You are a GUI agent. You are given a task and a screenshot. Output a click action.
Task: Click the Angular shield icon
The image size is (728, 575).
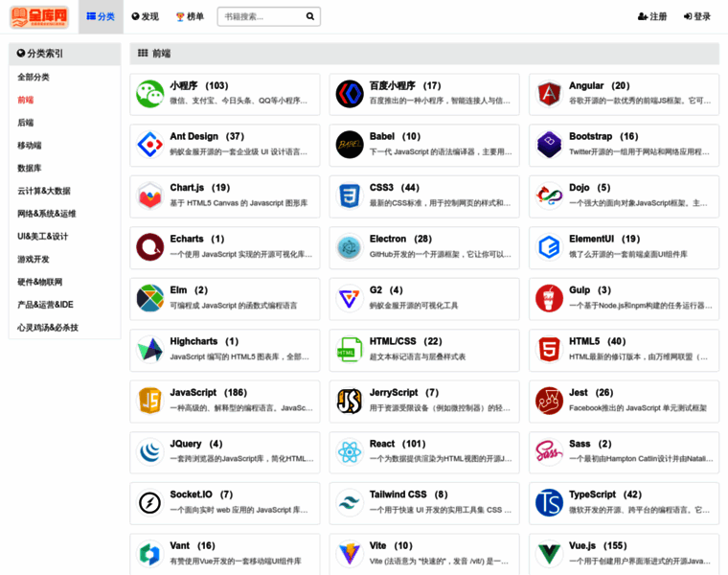[549, 94]
